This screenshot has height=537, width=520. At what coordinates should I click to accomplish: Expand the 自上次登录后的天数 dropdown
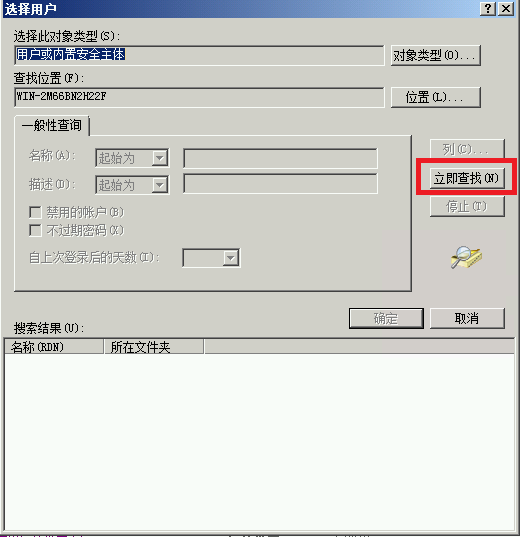211,258
